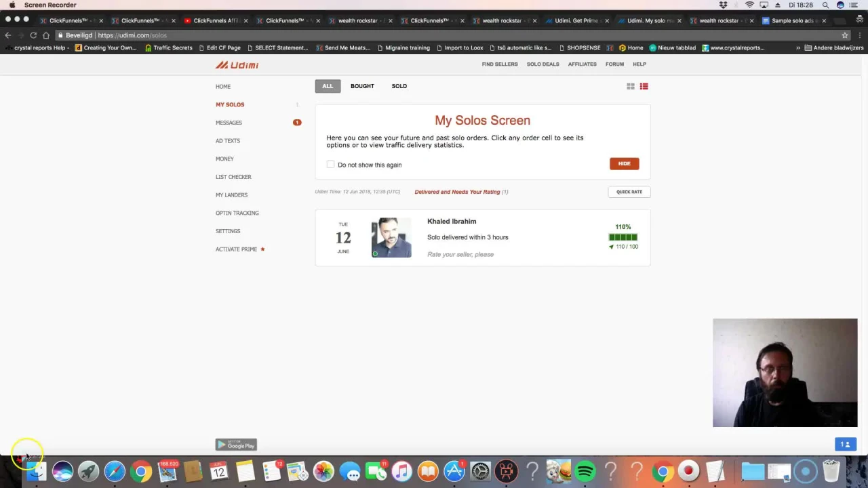Open the 'Traffic Secrets' bookmark

[x=168, y=48]
